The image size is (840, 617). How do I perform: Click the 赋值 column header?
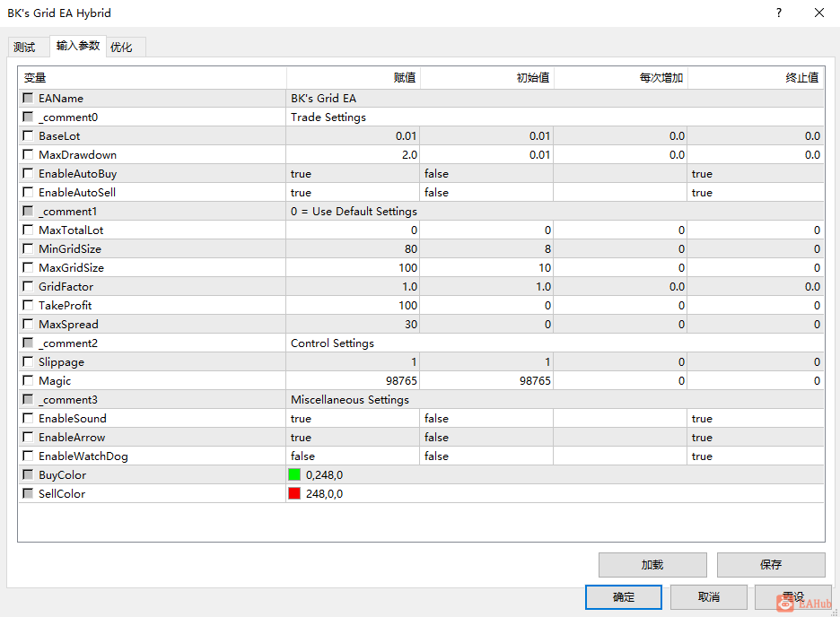(354, 78)
